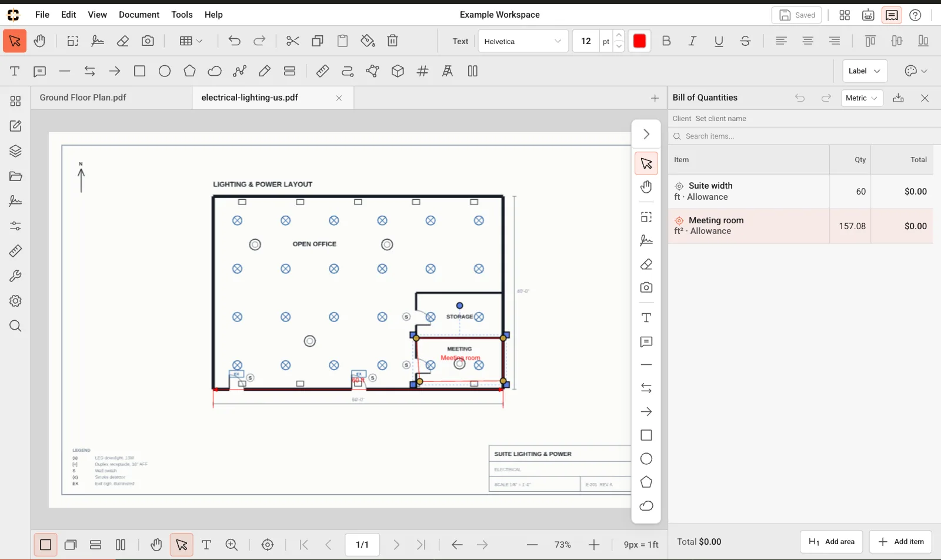Select the 3D cube volume tool
941x560 pixels.
click(398, 71)
